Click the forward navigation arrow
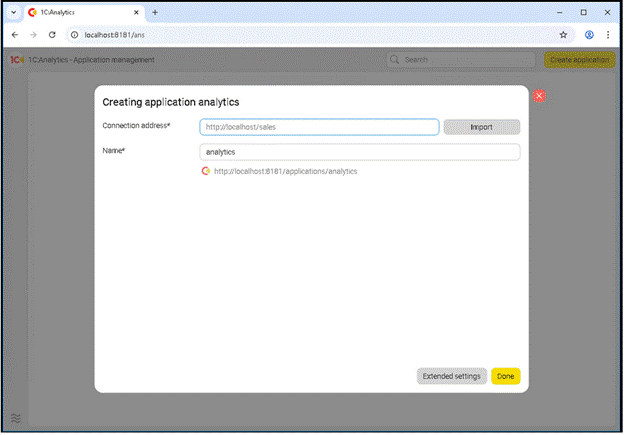Image resolution: width=624 pixels, height=435 pixels. (33, 34)
